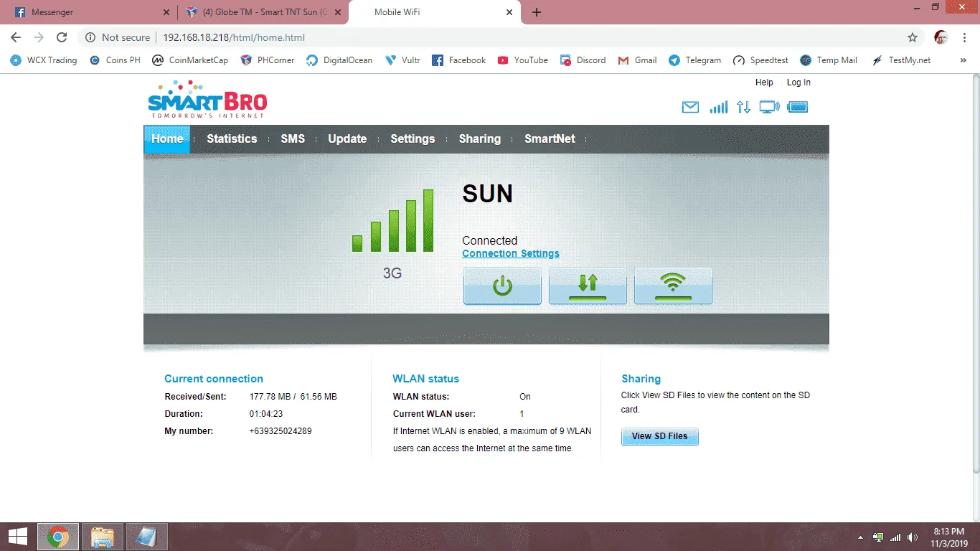Click the connected devices monitor icon
980x551 pixels.
[769, 107]
